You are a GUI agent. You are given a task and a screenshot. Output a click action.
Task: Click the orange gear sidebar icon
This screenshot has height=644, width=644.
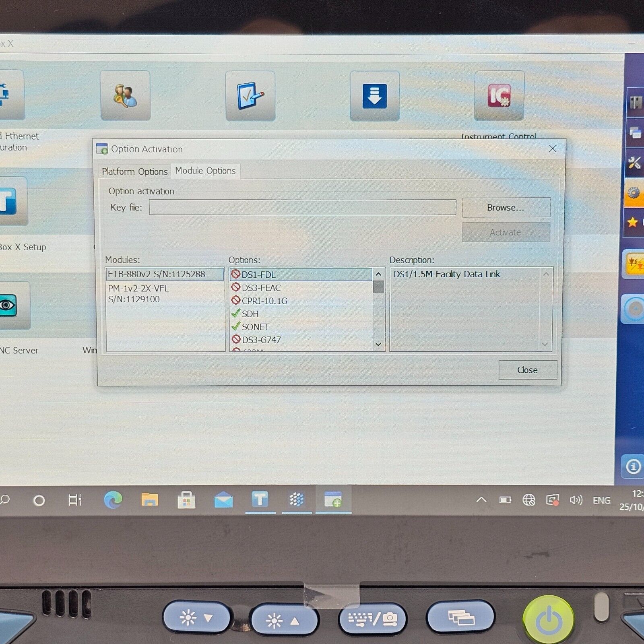click(x=634, y=194)
